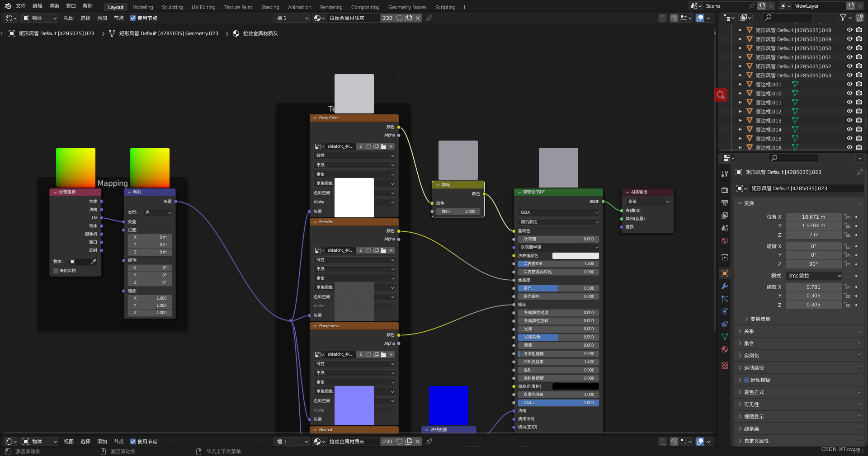Expand the 矩形风管 Default [4285035].048 tree item
The image size is (868, 456).
pos(741,30)
